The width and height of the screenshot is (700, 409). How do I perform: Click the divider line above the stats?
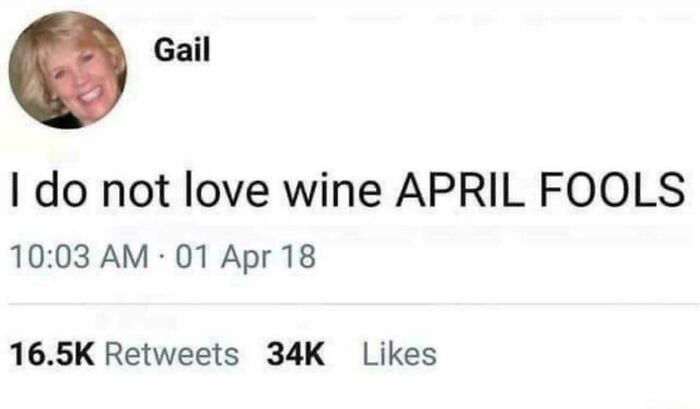pyautogui.click(x=348, y=303)
